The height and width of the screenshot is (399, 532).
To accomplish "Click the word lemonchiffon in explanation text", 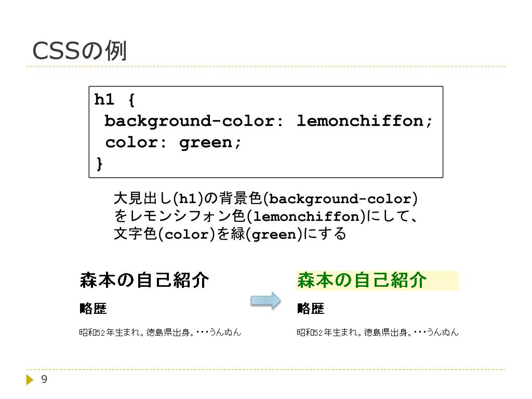I will [x=307, y=217].
